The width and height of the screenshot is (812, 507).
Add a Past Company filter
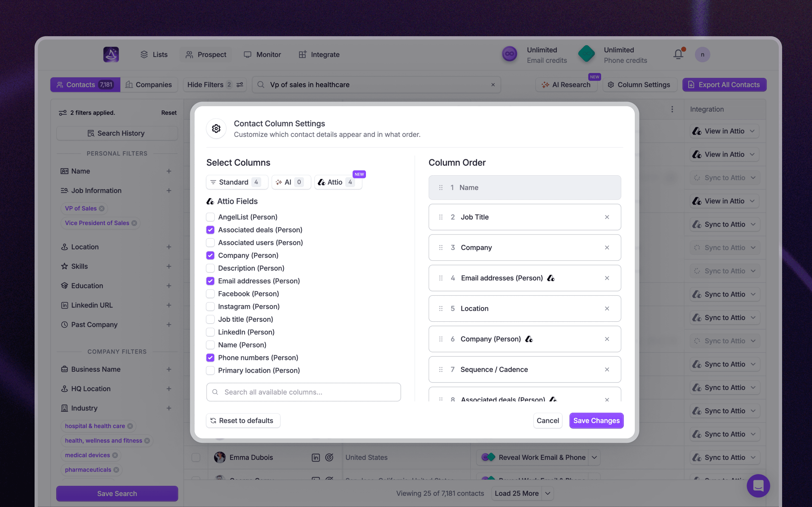pyautogui.click(x=169, y=325)
